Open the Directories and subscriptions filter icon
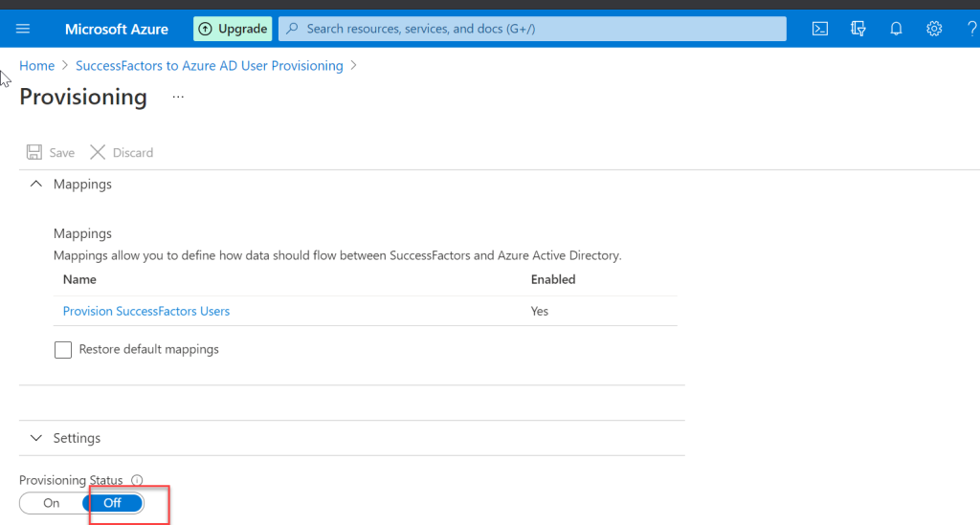980x525 pixels. tap(858, 29)
